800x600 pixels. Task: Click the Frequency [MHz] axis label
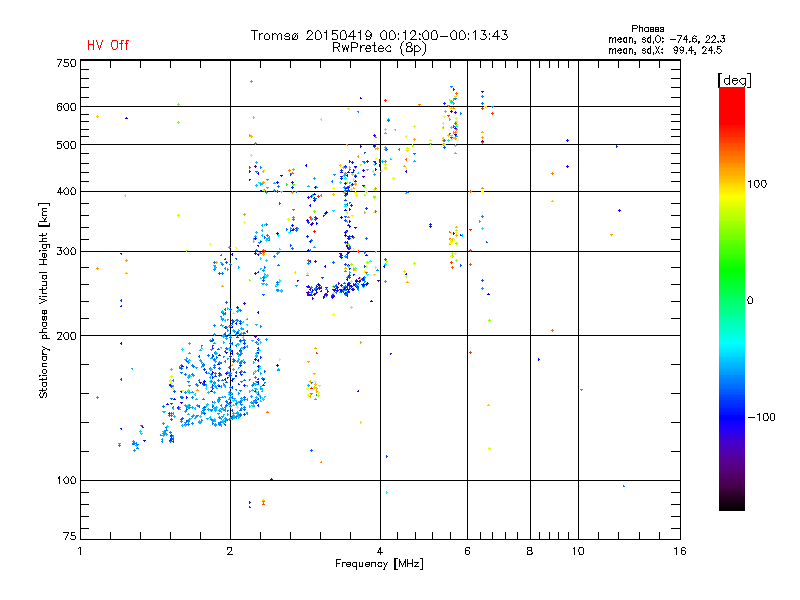[379, 564]
